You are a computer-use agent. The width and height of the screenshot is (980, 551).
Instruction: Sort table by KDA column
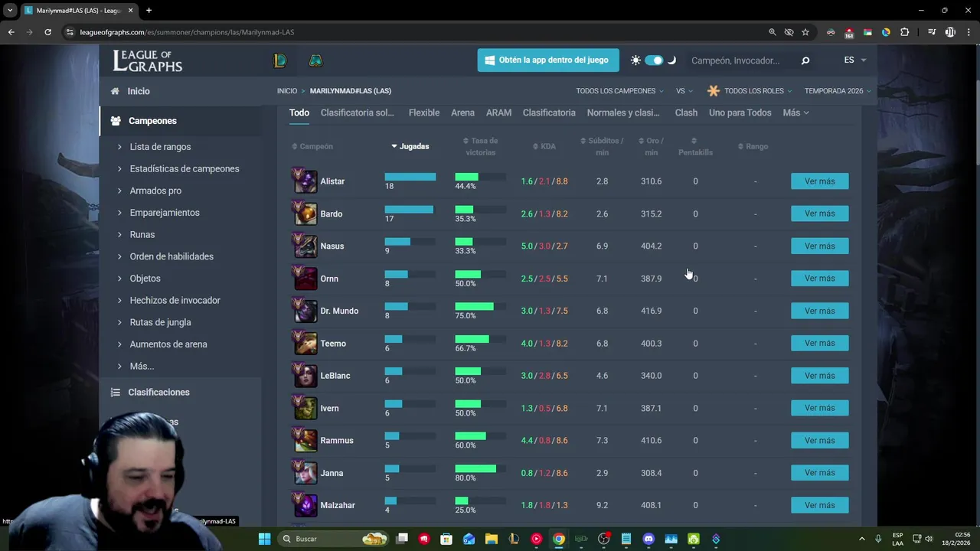point(544,146)
